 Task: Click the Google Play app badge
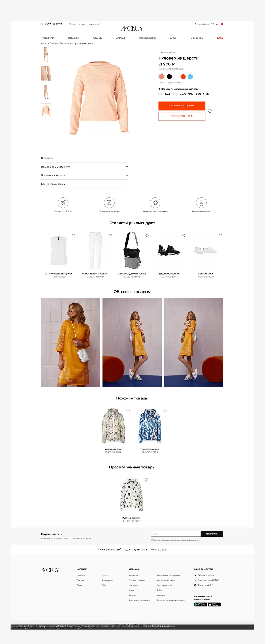point(201,605)
